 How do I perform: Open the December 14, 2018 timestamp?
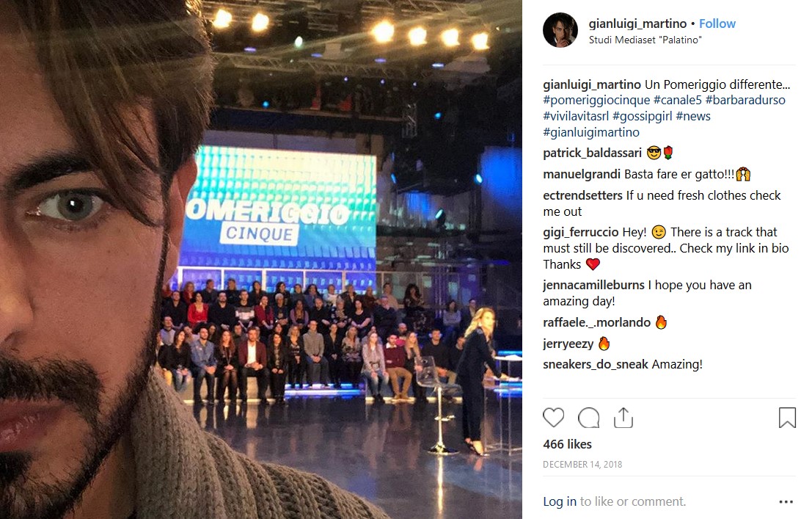(x=582, y=465)
